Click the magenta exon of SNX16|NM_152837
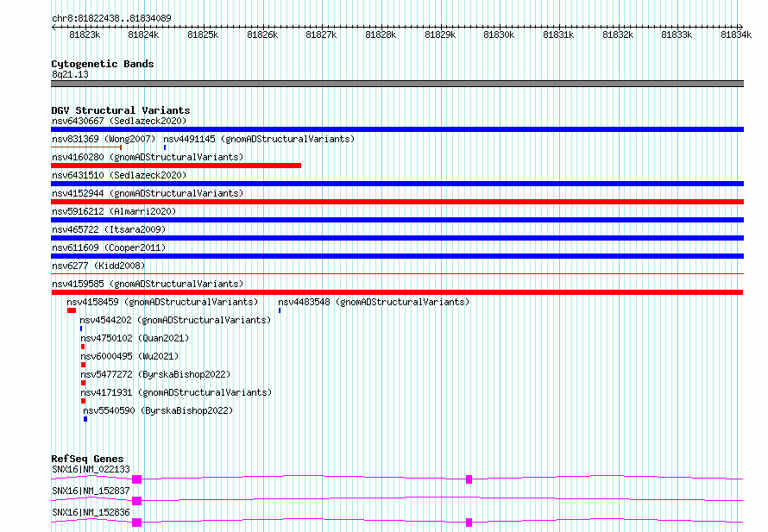 pos(136,501)
